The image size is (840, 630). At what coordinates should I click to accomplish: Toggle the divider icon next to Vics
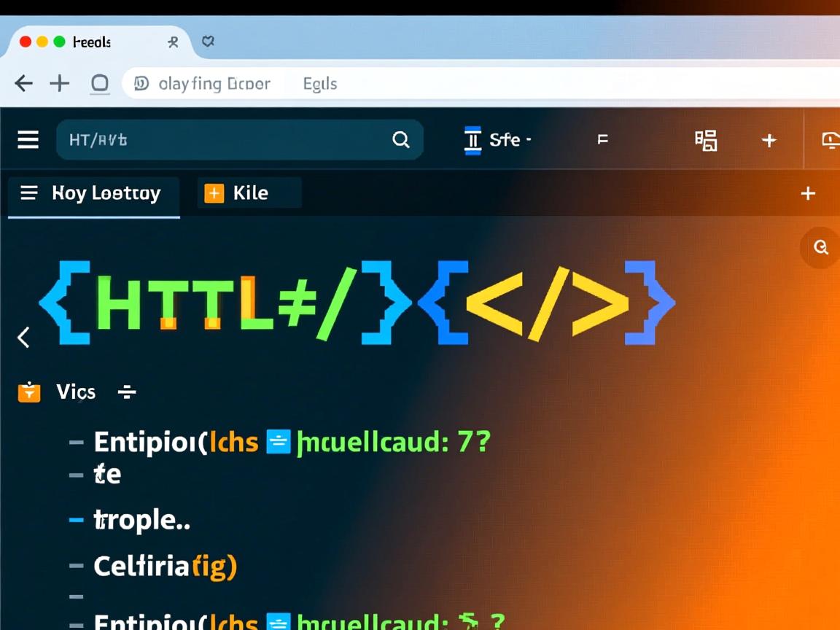click(x=127, y=392)
